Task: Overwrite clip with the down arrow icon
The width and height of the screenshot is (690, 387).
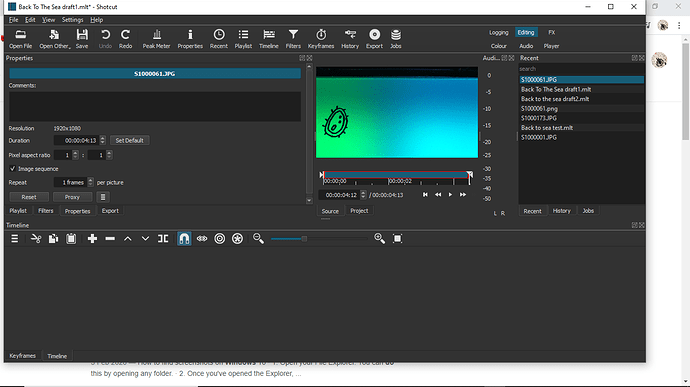Action: (x=145, y=239)
